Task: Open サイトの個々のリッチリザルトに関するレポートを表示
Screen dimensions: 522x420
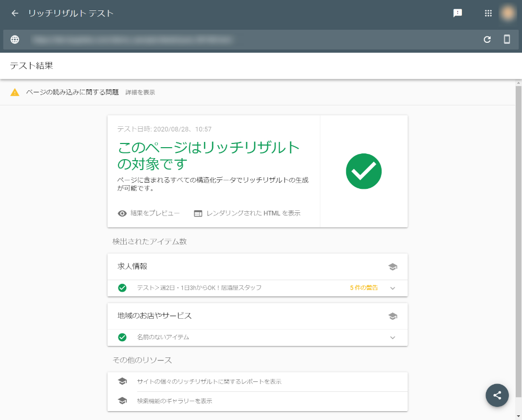Action: tap(209, 381)
